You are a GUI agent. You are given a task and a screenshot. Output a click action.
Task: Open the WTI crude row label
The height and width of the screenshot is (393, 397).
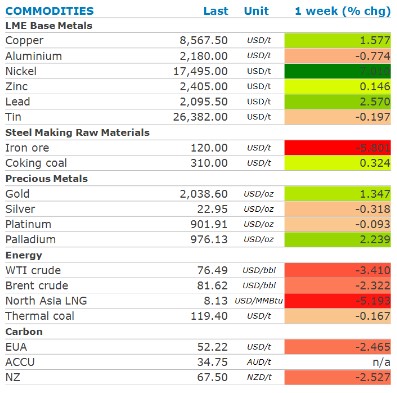(33, 270)
